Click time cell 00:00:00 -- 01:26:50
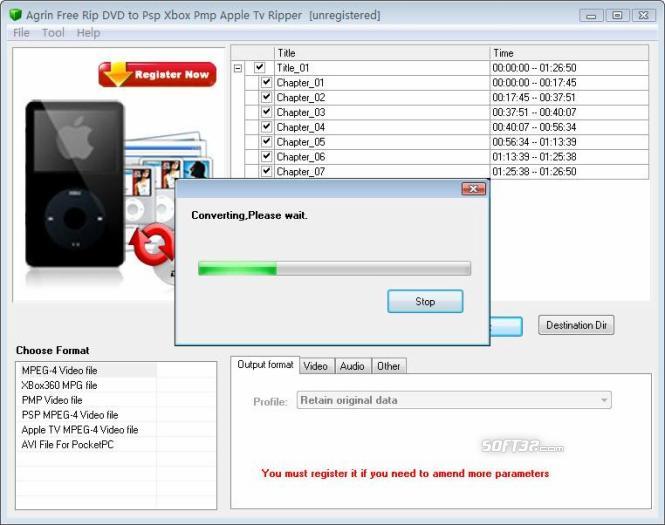This screenshot has width=665, height=525. click(534, 68)
